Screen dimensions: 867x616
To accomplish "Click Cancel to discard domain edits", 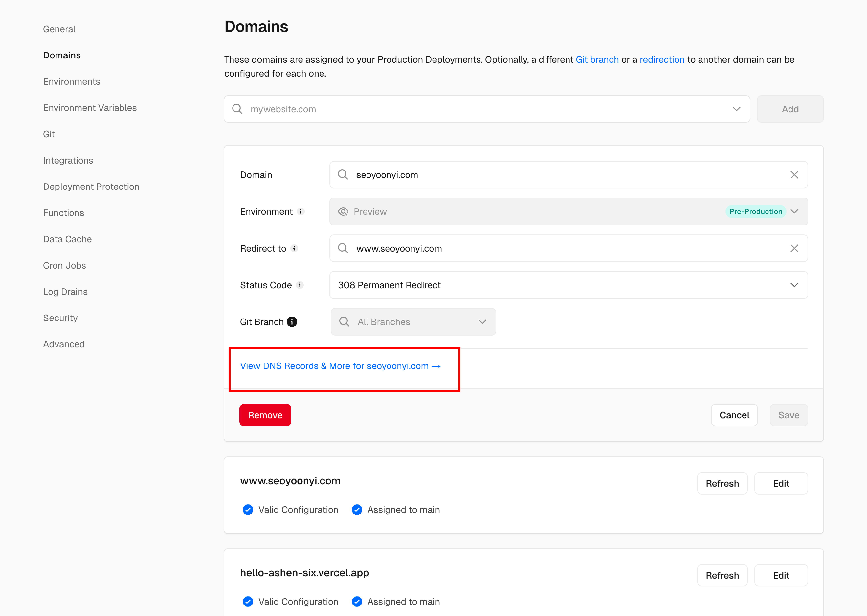I will tap(734, 415).
